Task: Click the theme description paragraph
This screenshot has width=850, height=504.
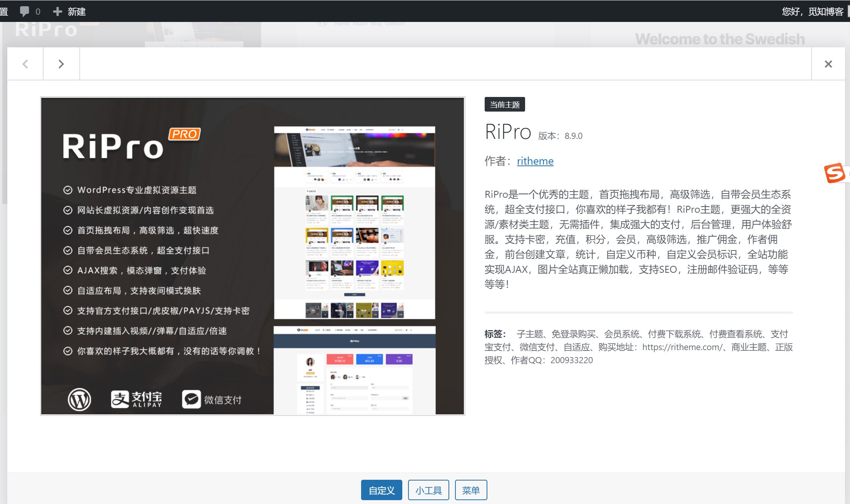Action: [638, 239]
